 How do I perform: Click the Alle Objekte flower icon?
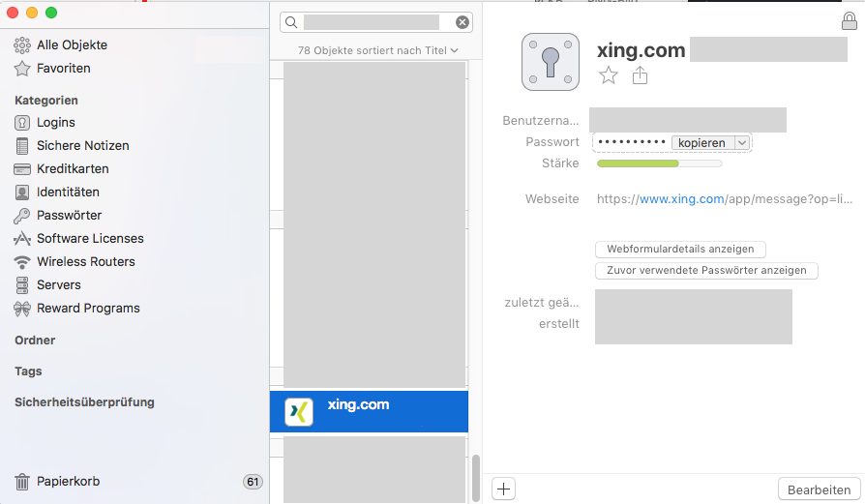(22, 45)
